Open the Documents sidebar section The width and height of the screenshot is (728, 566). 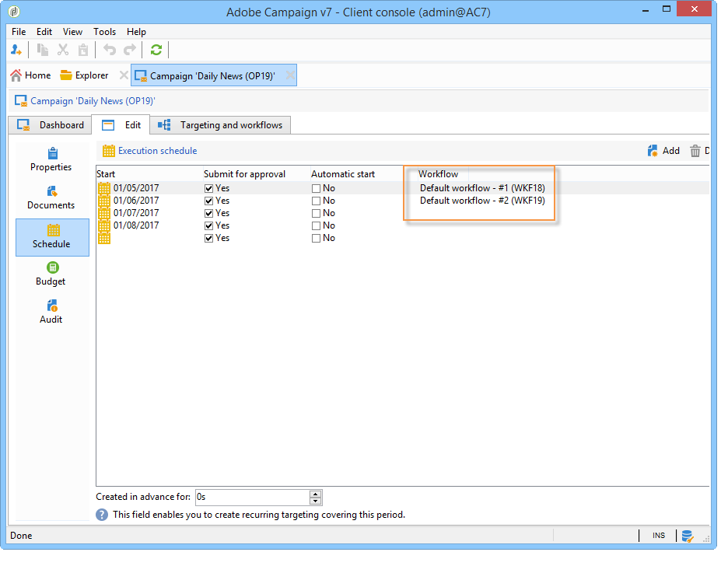pyautogui.click(x=51, y=198)
